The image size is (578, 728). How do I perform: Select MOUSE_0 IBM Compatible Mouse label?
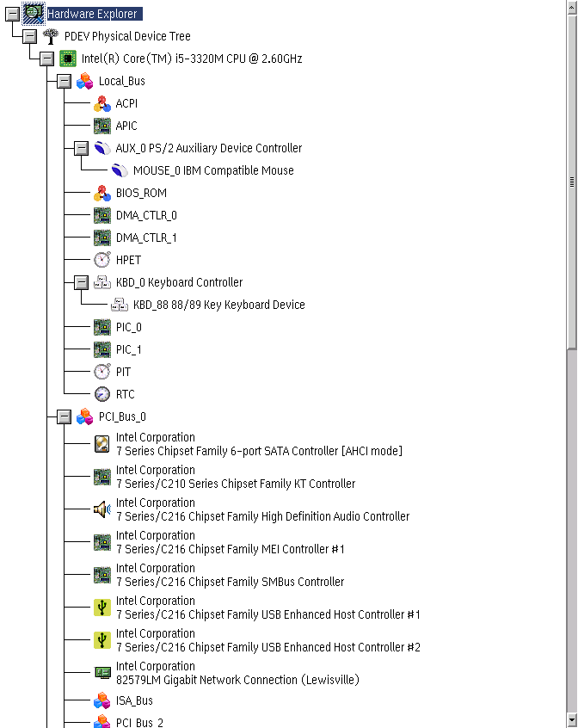pyautogui.click(x=213, y=170)
